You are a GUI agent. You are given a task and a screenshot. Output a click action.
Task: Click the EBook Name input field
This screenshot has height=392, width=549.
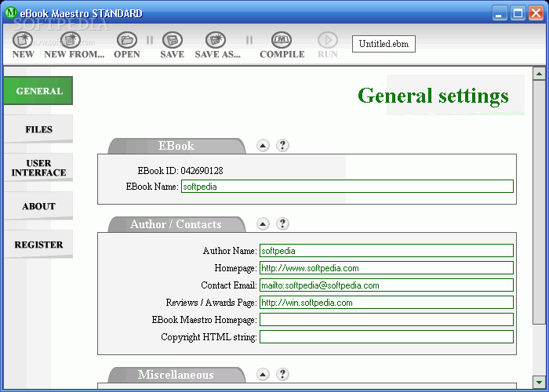click(x=347, y=187)
